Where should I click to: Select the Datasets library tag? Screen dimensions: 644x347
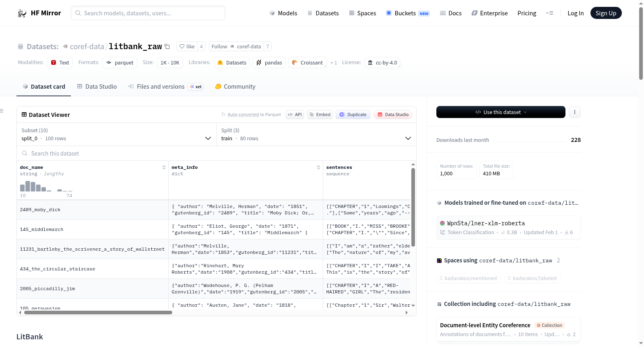(232, 62)
